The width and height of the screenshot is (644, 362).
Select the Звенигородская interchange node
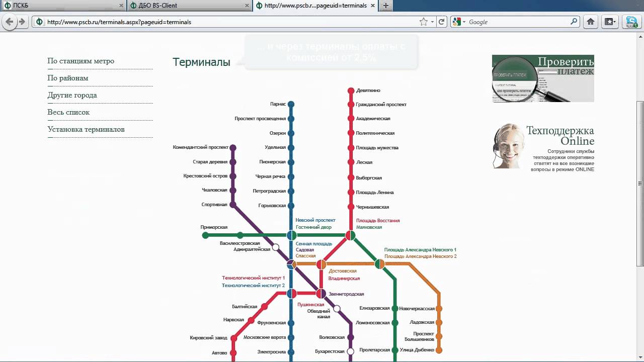click(321, 293)
